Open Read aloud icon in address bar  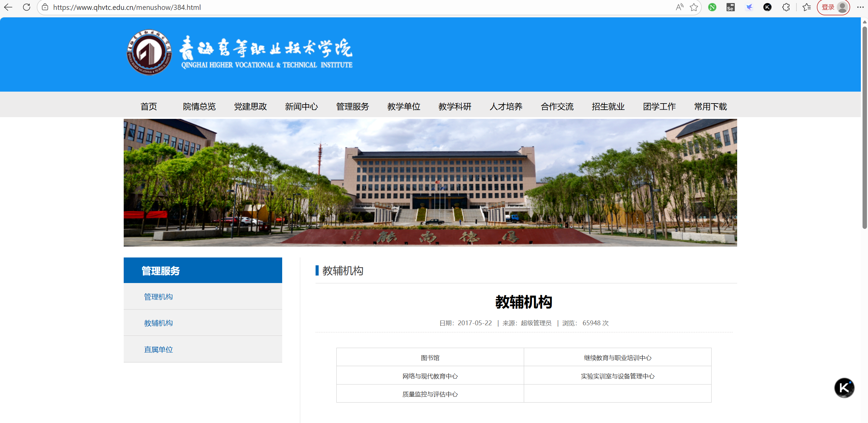tap(680, 7)
